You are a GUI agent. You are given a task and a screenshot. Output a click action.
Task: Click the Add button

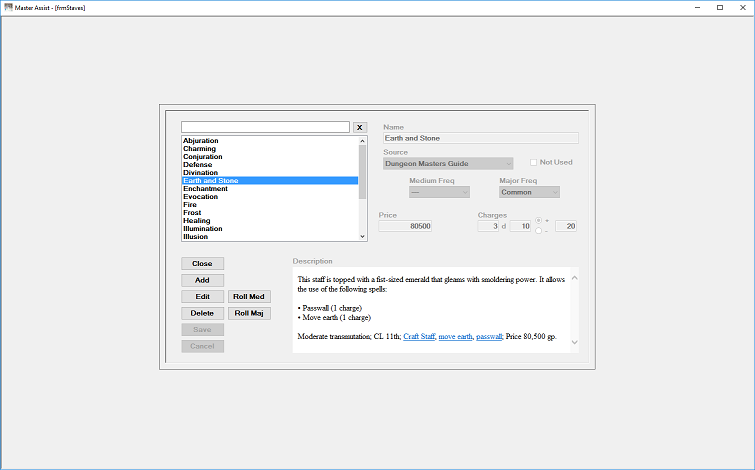[x=202, y=280]
